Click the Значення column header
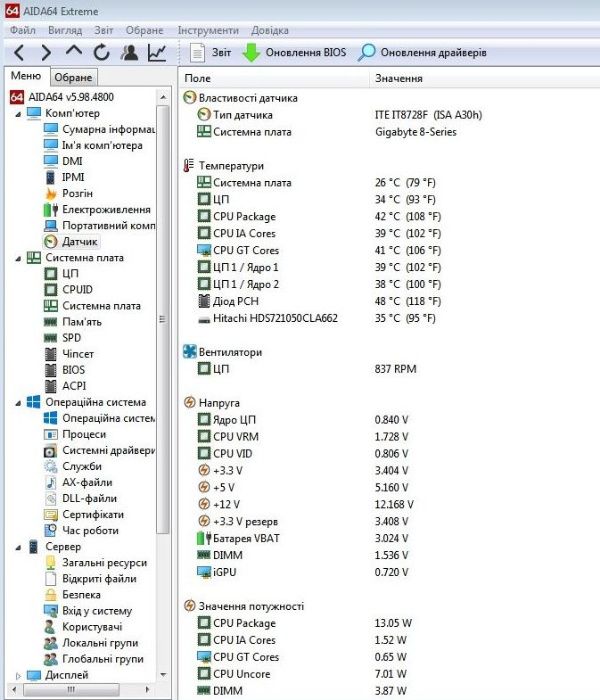Viewport: 600px width, 700px height. pos(485,78)
